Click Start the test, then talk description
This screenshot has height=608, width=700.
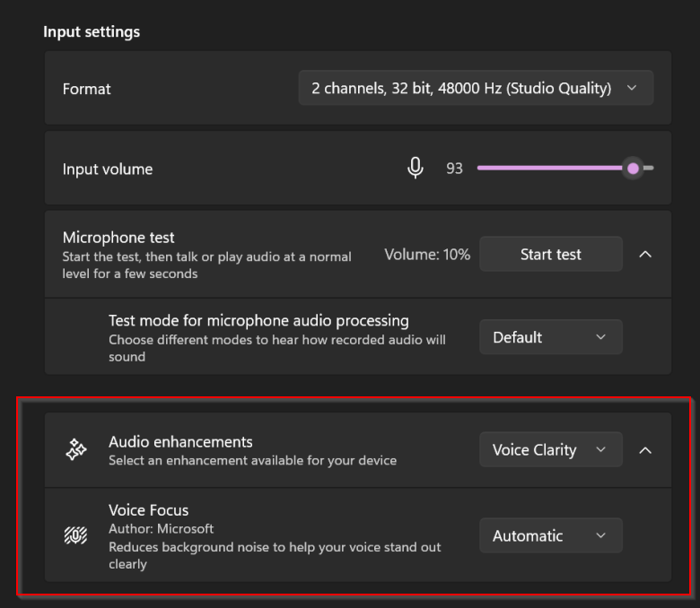[206, 265]
